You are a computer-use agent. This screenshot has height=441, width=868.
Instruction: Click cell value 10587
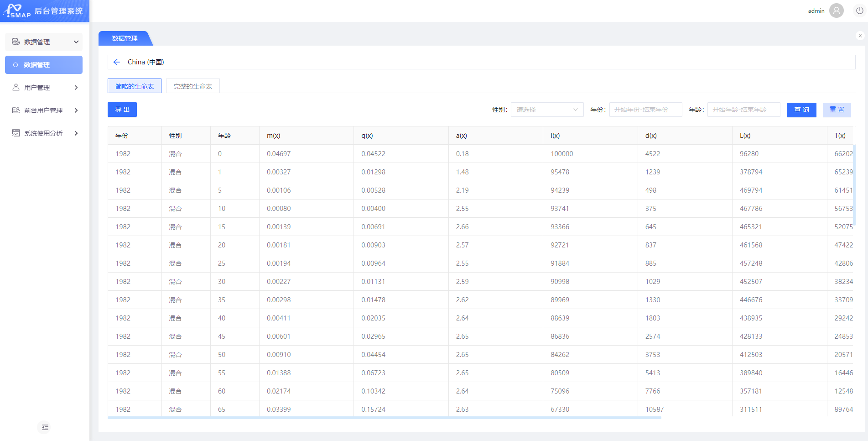coord(655,409)
